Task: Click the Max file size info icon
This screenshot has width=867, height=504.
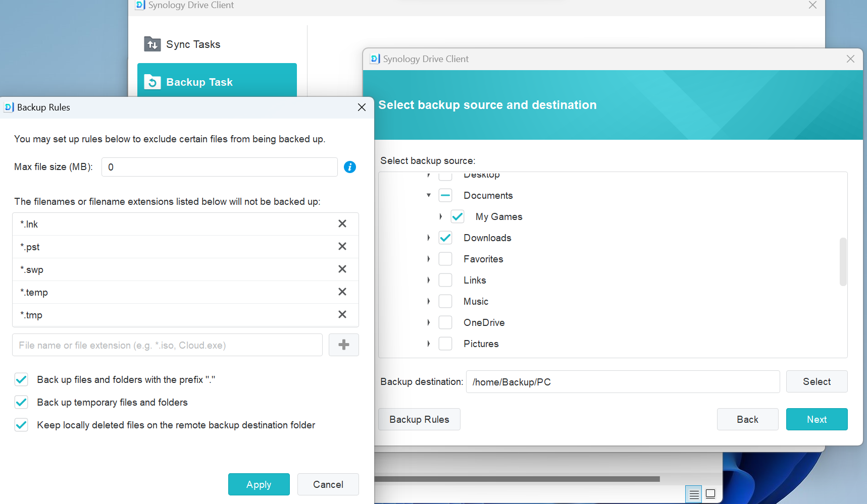Action: click(x=350, y=167)
